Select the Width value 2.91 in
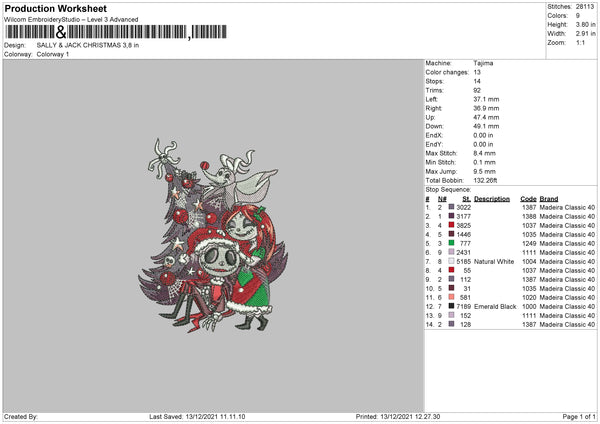This screenshot has width=600, height=424. (585, 34)
